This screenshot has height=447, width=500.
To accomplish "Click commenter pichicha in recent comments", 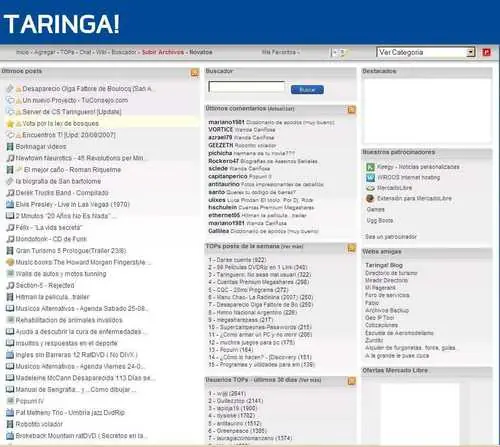I will click(x=220, y=153).
